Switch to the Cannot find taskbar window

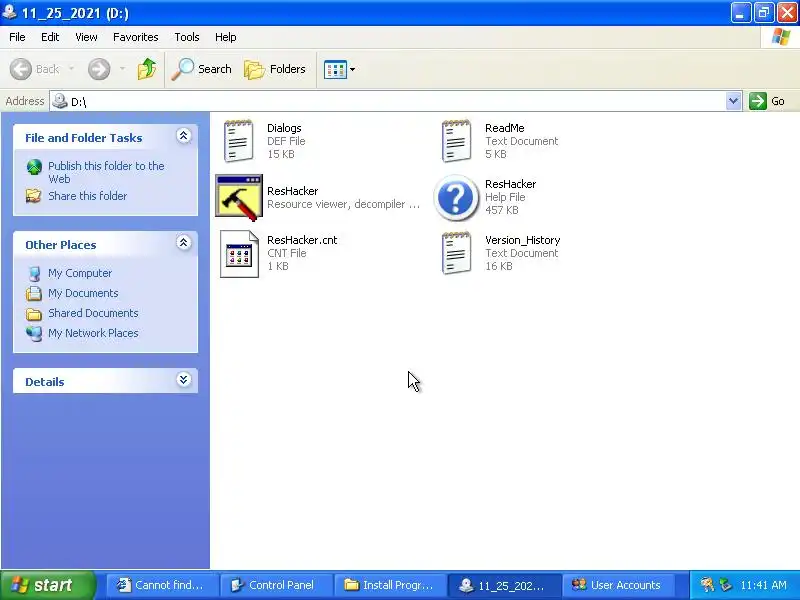(162, 585)
